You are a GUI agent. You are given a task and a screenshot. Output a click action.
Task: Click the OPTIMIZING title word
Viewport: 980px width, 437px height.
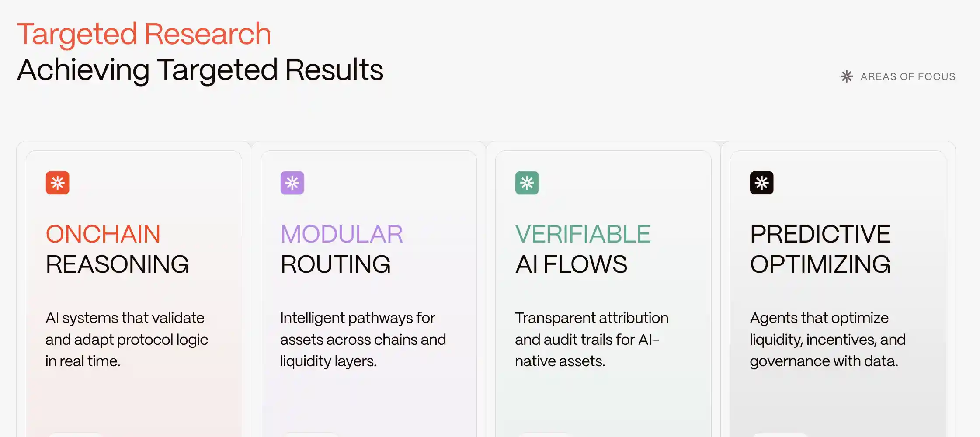(x=820, y=264)
